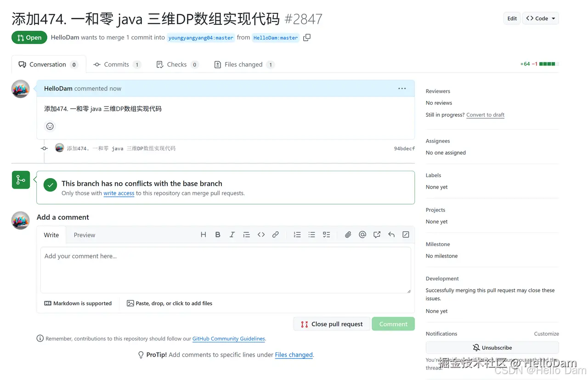This screenshot has height=380, width=588.
Task: Open GitHub Community Guidelines link
Action: tap(229, 339)
